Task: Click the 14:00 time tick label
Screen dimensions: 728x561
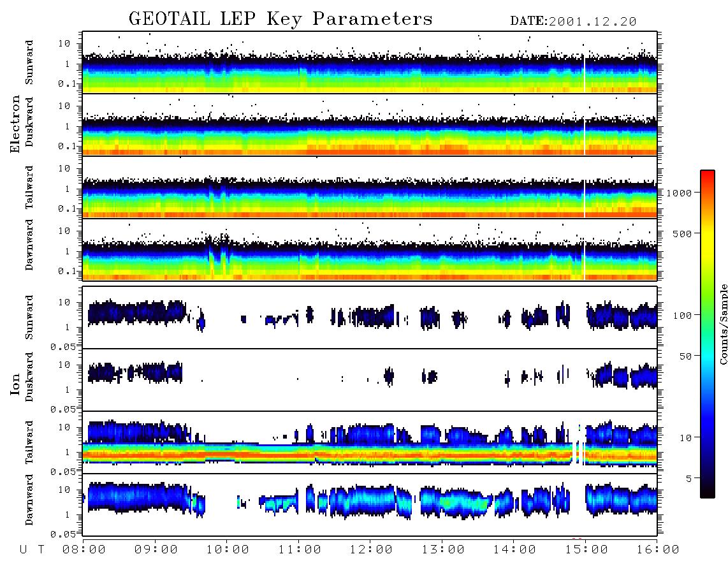Action: pos(515,550)
